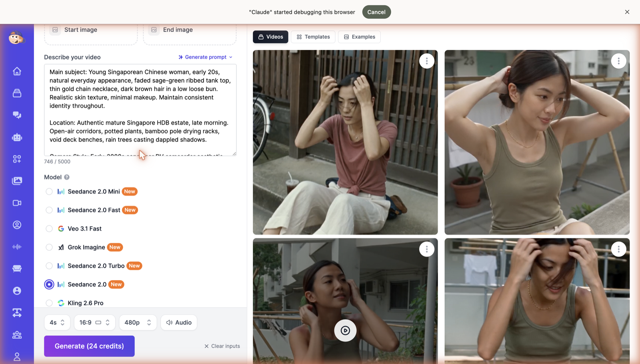Viewport: 640px width, 364px height.
Task: Switch to the Videos tab
Action: (x=270, y=37)
